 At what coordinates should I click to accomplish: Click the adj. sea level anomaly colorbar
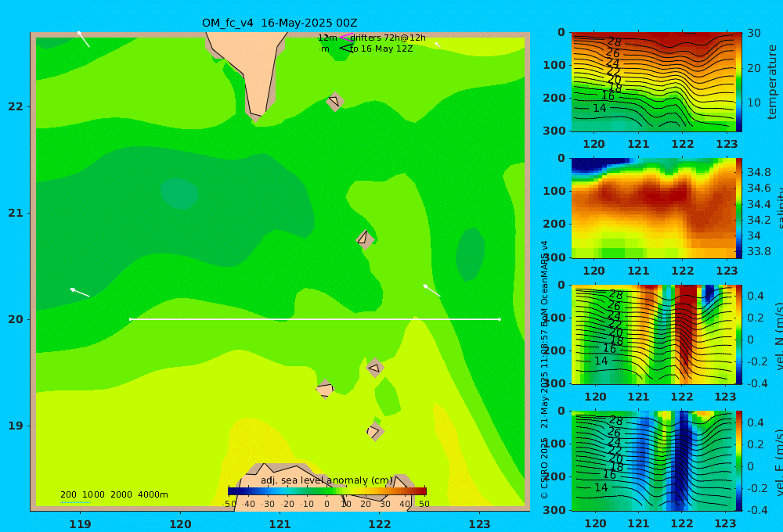pos(327,491)
